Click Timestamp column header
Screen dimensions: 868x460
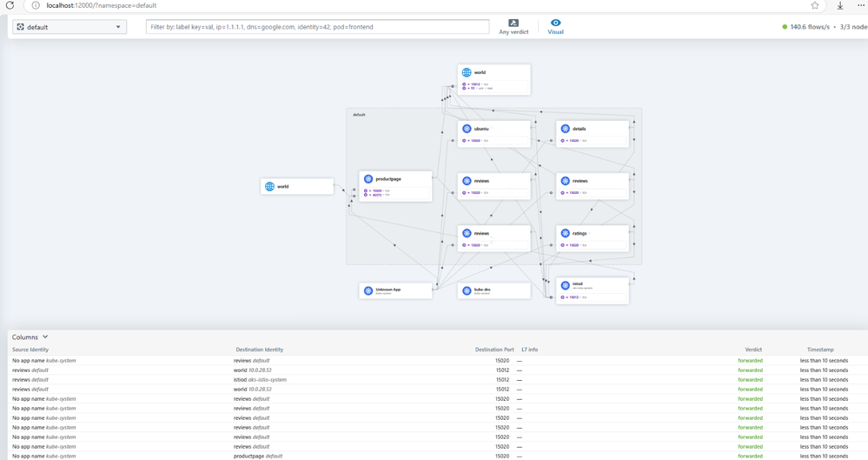820,350
